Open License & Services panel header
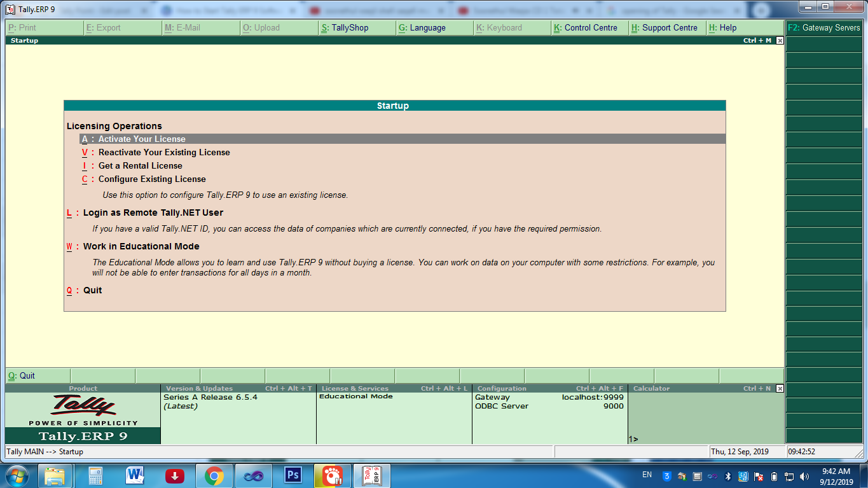 pyautogui.click(x=394, y=389)
